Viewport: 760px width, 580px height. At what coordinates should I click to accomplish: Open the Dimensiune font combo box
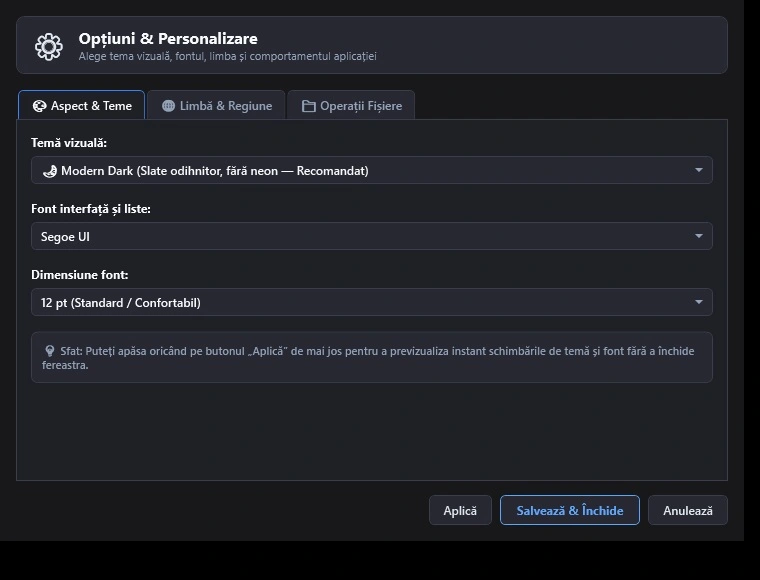pos(372,302)
